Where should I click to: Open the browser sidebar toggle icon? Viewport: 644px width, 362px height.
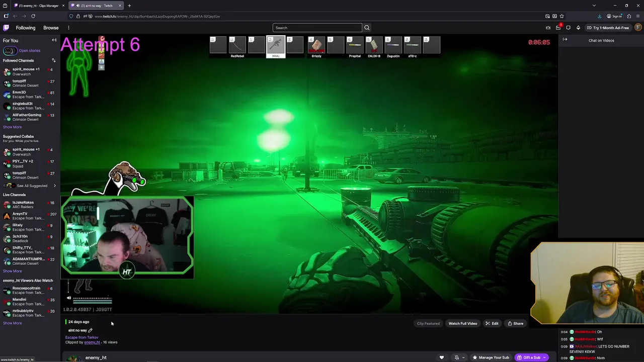pyautogui.click(x=6, y=16)
